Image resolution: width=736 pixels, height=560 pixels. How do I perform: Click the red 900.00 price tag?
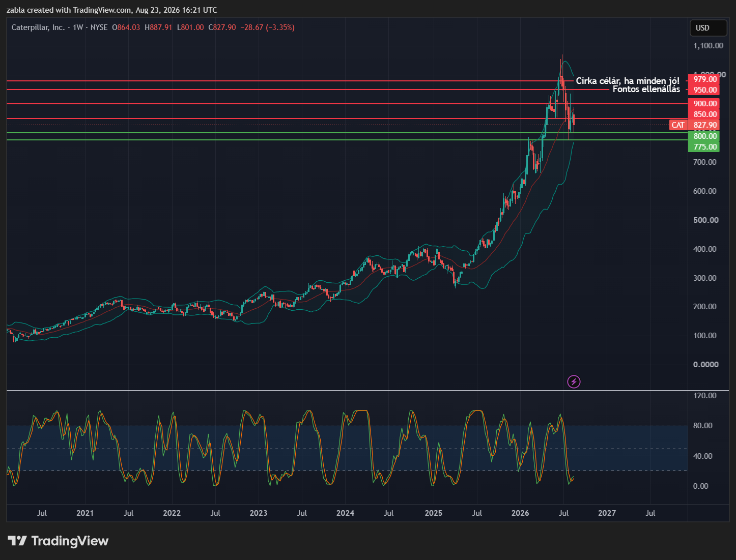(704, 104)
